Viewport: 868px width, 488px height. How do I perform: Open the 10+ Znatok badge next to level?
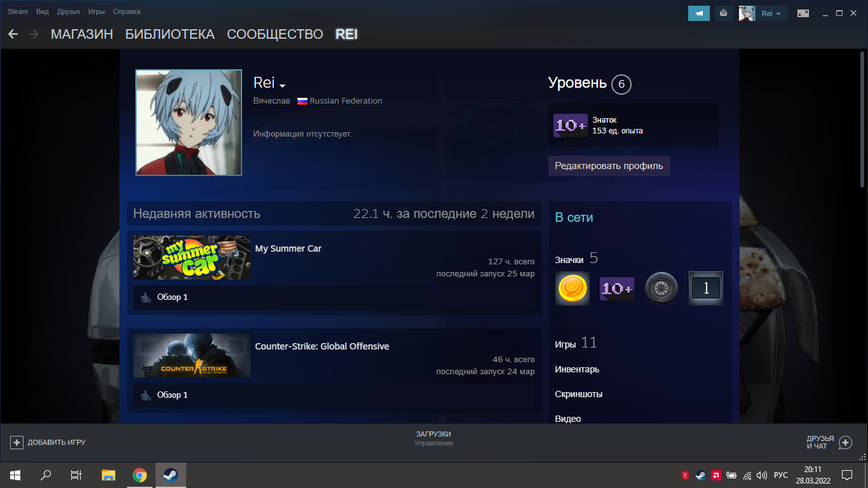click(x=570, y=125)
